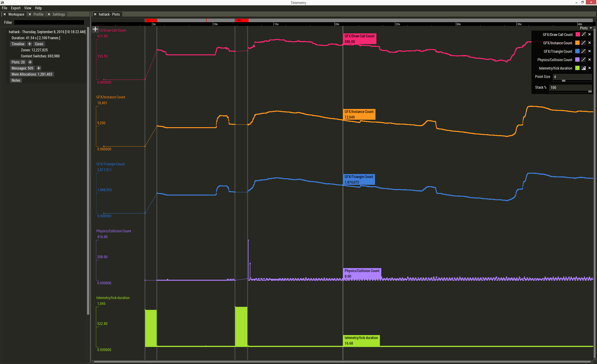Toggle line graph style for GFX/Draw Call Count

coord(583,34)
